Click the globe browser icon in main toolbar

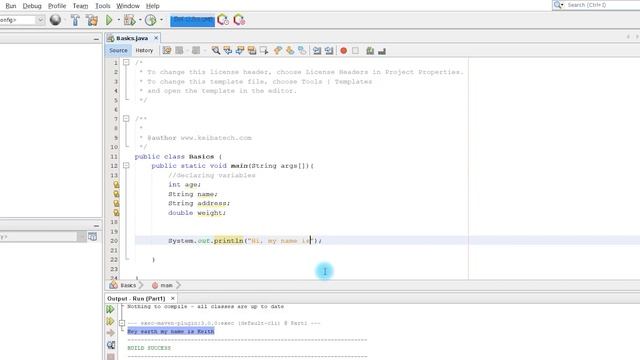pyautogui.click(x=55, y=20)
